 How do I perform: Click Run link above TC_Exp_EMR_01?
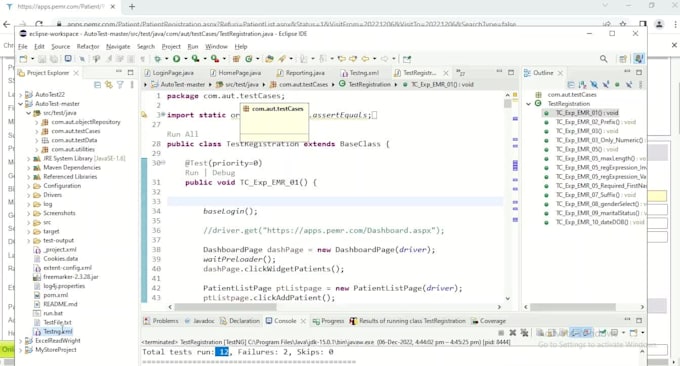pyautogui.click(x=191, y=173)
